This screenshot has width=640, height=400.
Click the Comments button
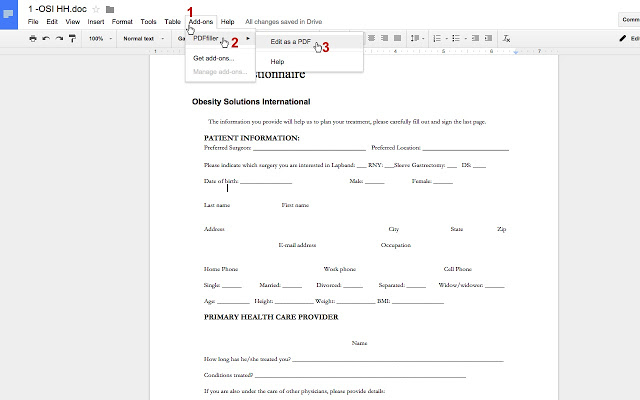pos(629,20)
